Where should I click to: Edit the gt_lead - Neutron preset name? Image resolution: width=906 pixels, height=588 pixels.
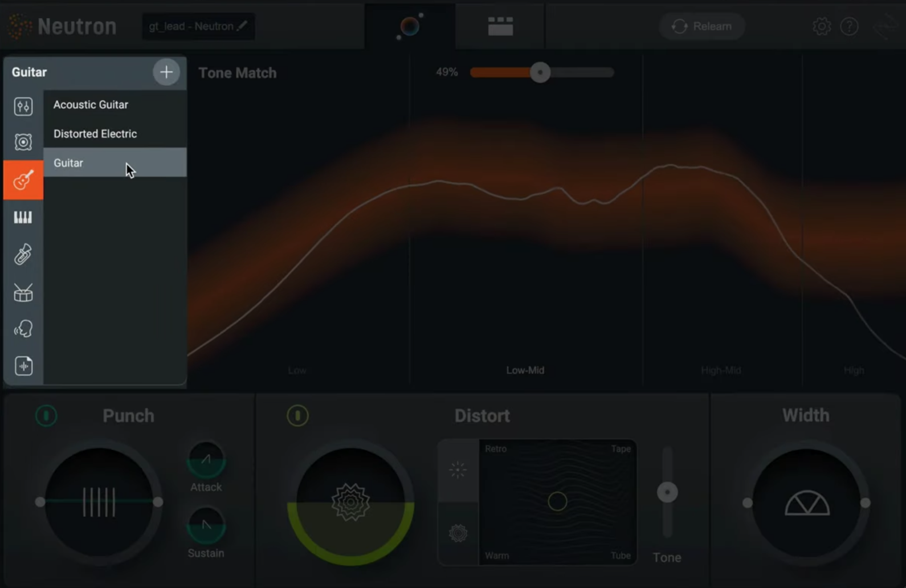[x=198, y=26]
